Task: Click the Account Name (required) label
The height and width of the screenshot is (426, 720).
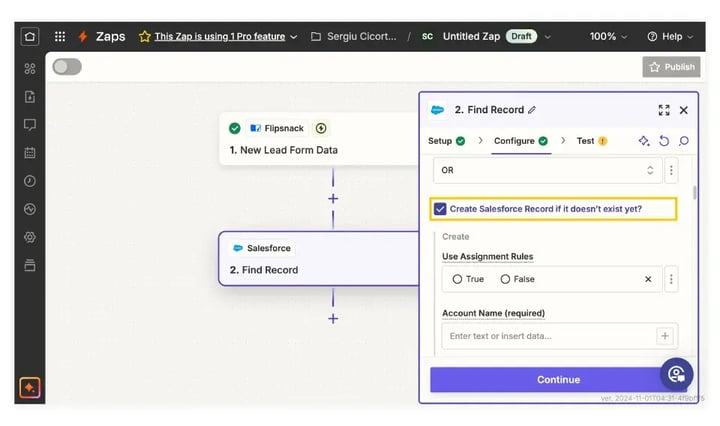Action: pyautogui.click(x=493, y=313)
